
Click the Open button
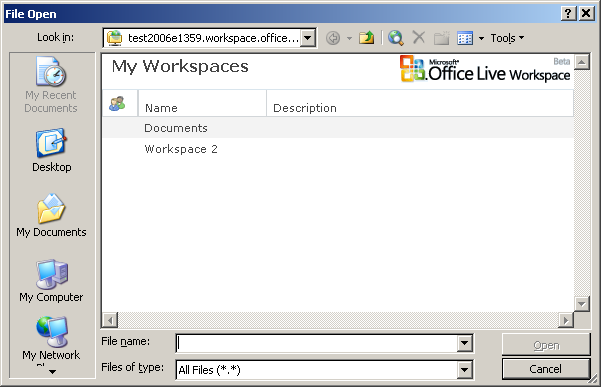point(546,345)
